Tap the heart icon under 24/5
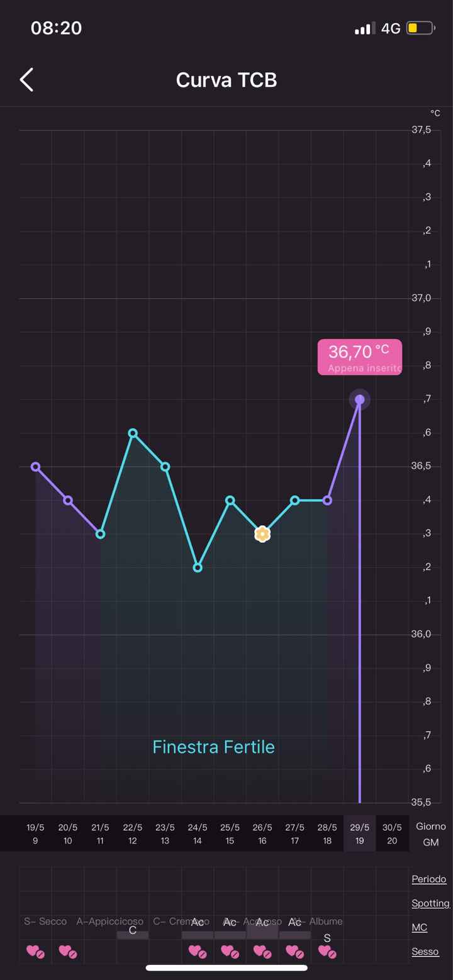This screenshot has width=453, height=980. [198, 951]
